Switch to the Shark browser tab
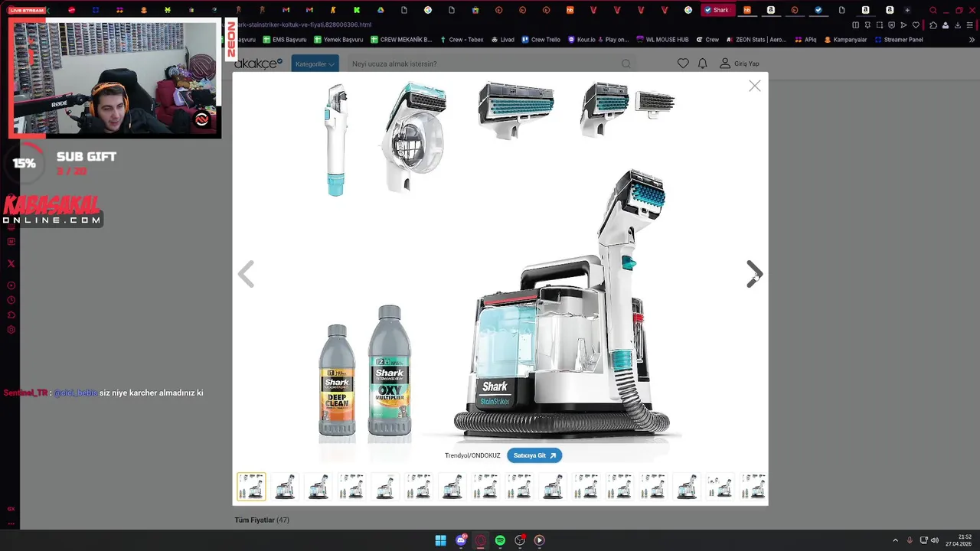The height and width of the screenshot is (551, 980). [717, 10]
